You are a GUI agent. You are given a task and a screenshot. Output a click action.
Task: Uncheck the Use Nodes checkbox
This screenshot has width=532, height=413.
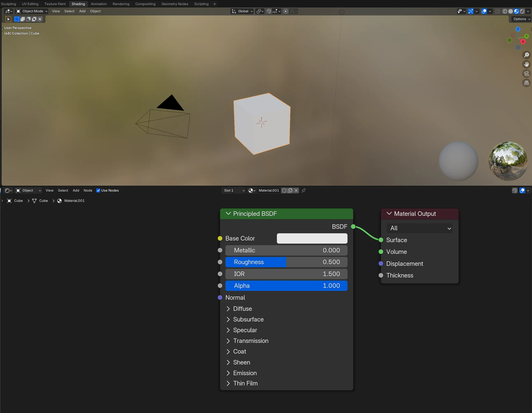tap(98, 191)
